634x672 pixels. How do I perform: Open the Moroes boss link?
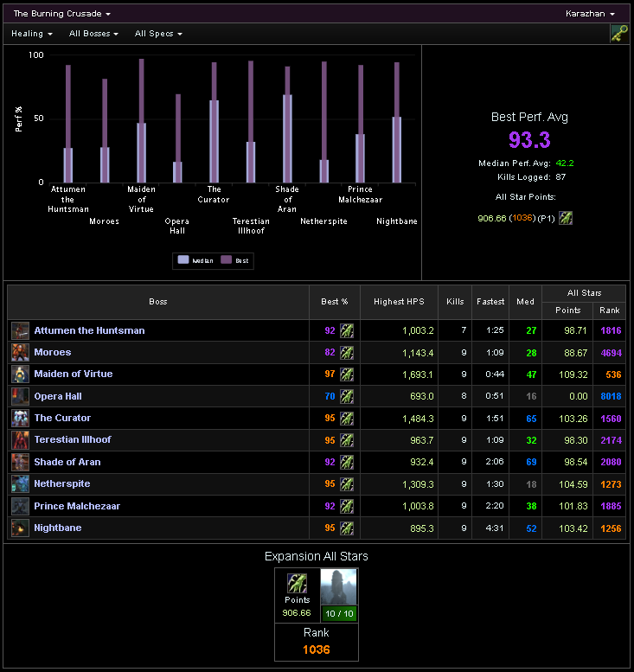click(52, 352)
